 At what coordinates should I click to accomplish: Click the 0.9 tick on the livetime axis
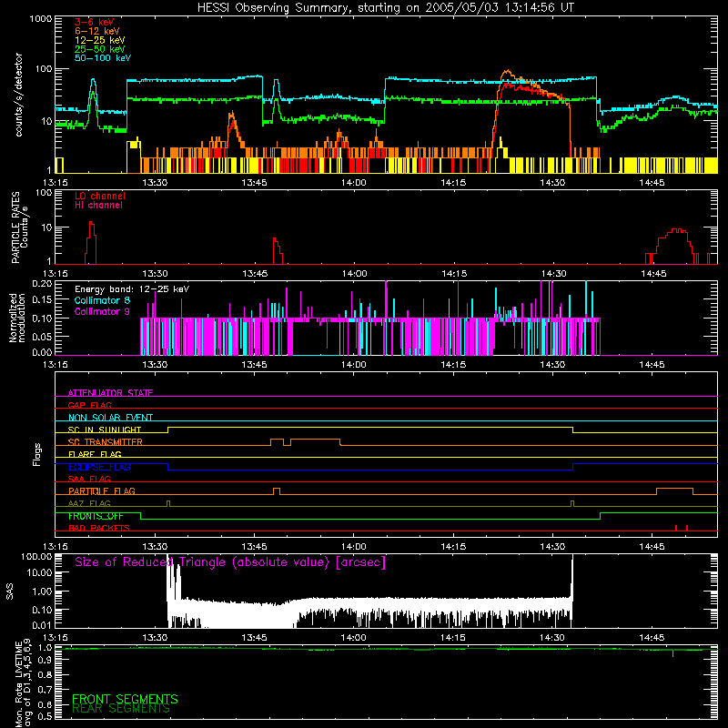click(x=45, y=660)
